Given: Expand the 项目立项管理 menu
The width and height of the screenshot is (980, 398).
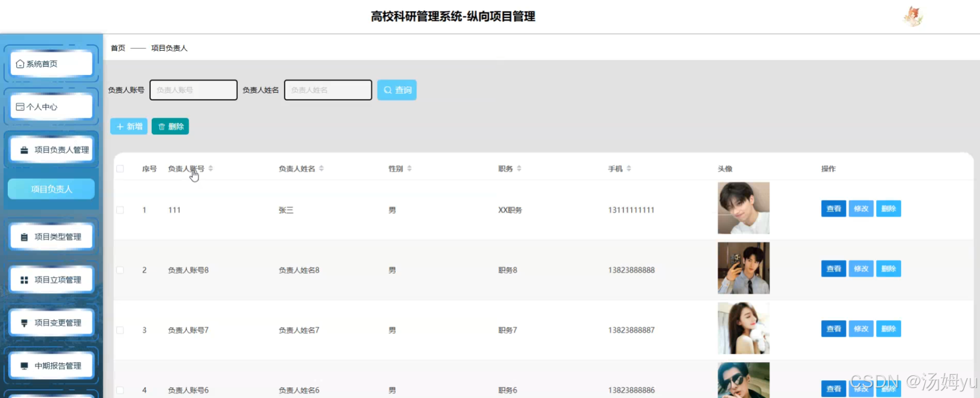Looking at the screenshot, I should click(51, 280).
